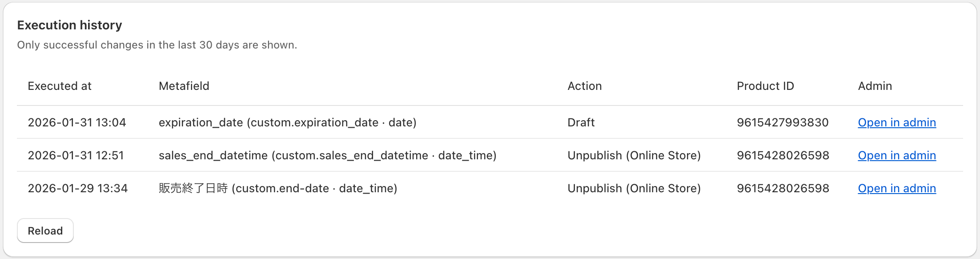Viewport: 980px width, 259px height.
Task: Click the Product ID column header
Action: point(765,86)
